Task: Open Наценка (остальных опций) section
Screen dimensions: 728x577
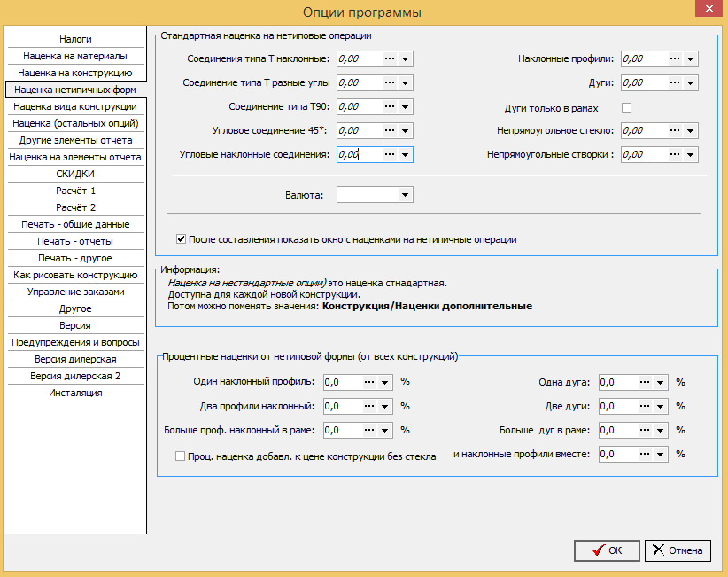Action: (x=75, y=123)
